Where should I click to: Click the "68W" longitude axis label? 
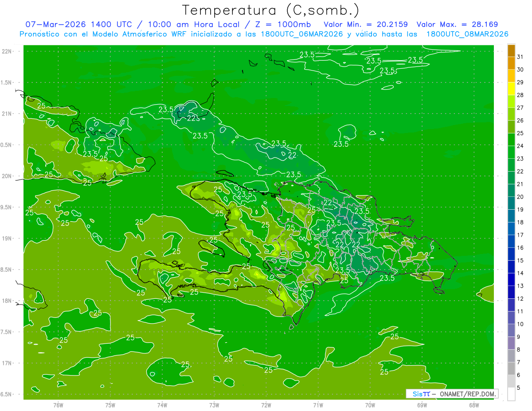pos(474,405)
